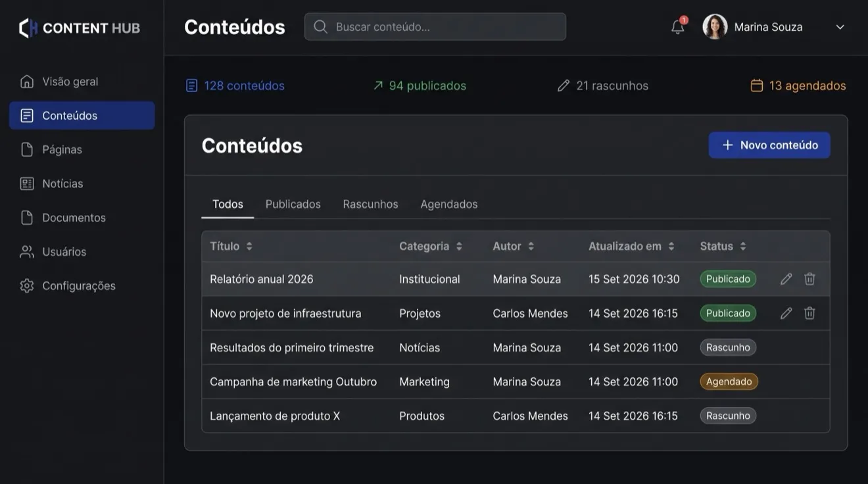Click Marina Souza's avatar photo
Image resolution: width=868 pixels, height=484 pixels.
[x=715, y=27]
